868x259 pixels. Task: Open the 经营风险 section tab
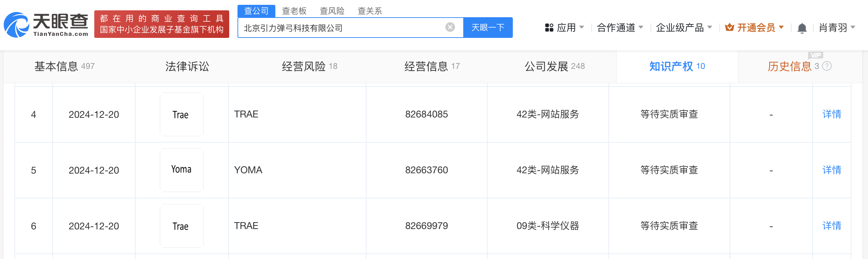(309, 66)
